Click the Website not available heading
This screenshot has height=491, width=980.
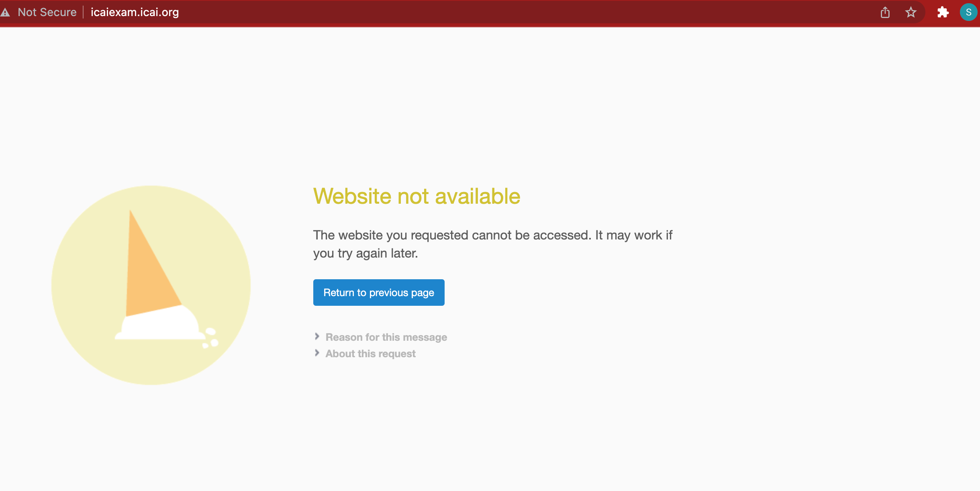pyautogui.click(x=416, y=196)
